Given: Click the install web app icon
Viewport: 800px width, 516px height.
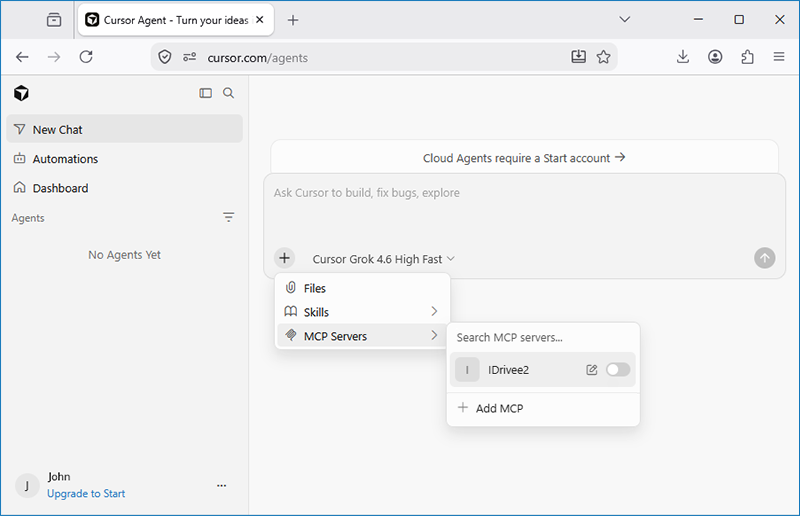Looking at the screenshot, I should click(578, 57).
